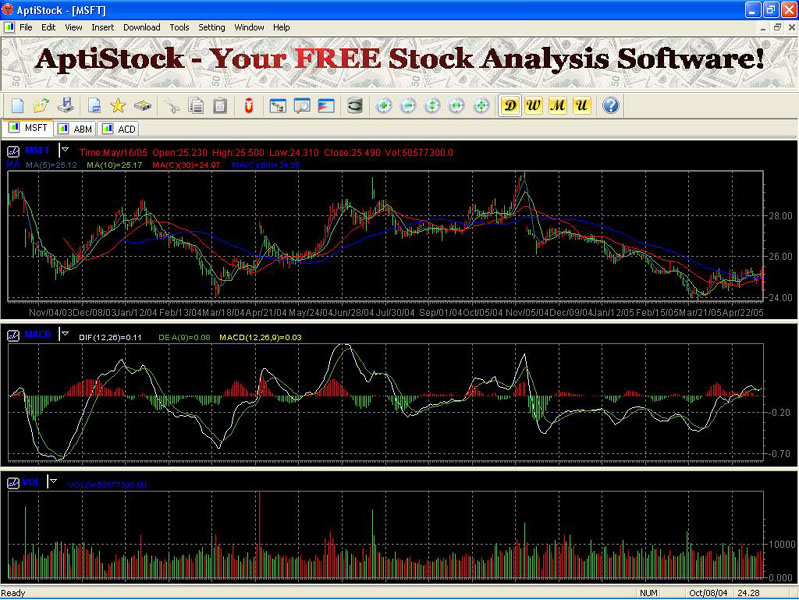The width and height of the screenshot is (799, 600).
Task: Click the MA(10)=25.17 indicator text
Action: [x=115, y=165]
